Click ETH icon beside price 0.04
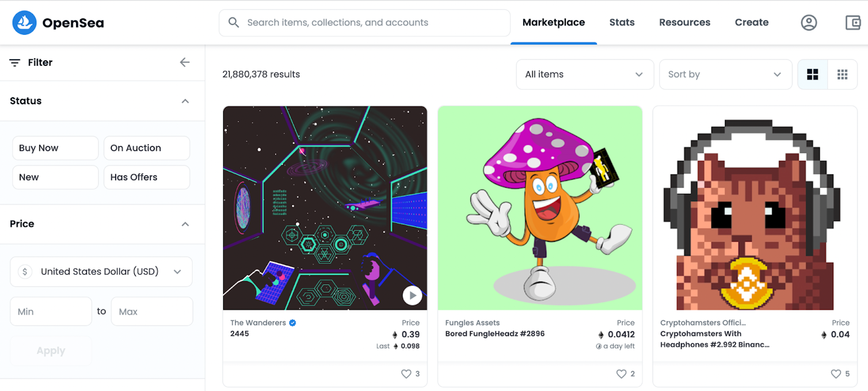 824,335
